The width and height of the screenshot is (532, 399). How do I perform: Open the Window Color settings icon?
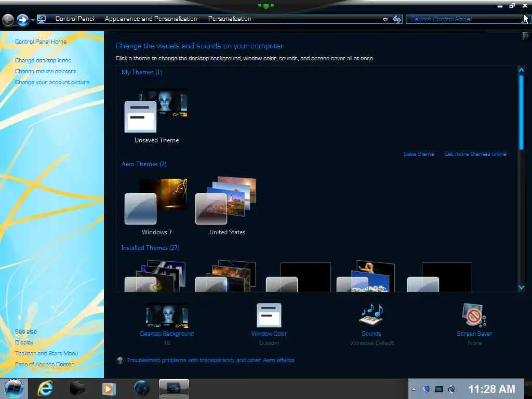pyautogui.click(x=269, y=315)
